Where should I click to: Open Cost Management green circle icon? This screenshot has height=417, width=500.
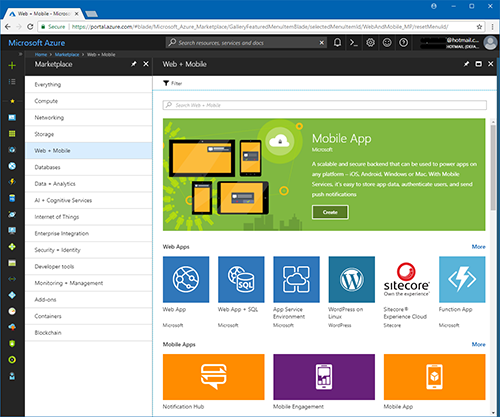[x=12, y=360]
